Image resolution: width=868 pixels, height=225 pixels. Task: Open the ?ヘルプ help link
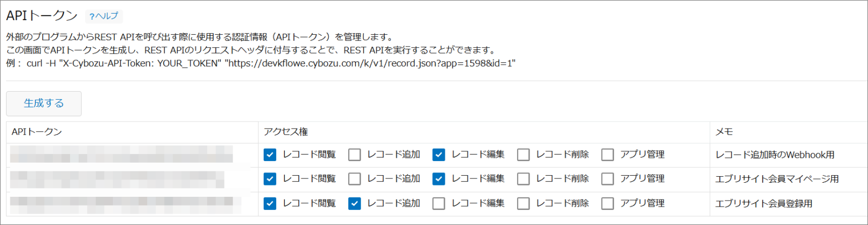(104, 16)
